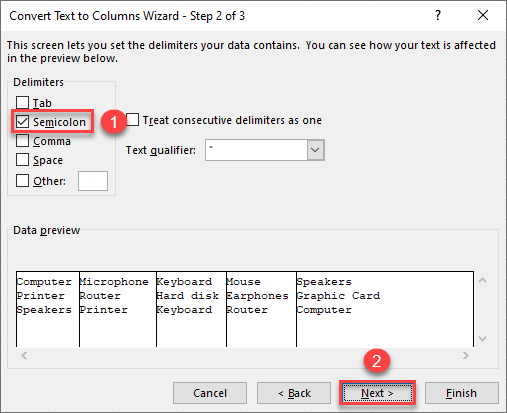
Task: Select the Hard disk preview entry
Action: pyautogui.click(x=188, y=296)
